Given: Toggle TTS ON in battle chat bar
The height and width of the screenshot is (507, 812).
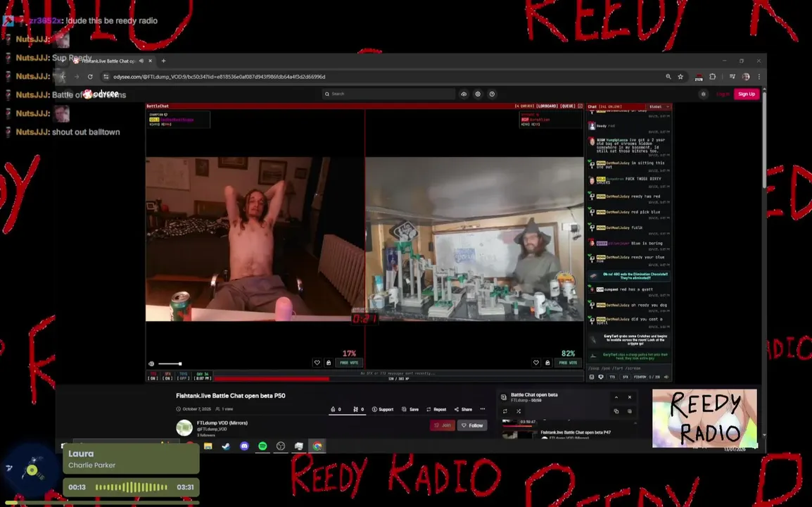Looking at the screenshot, I should pyautogui.click(x=153, y=376).
